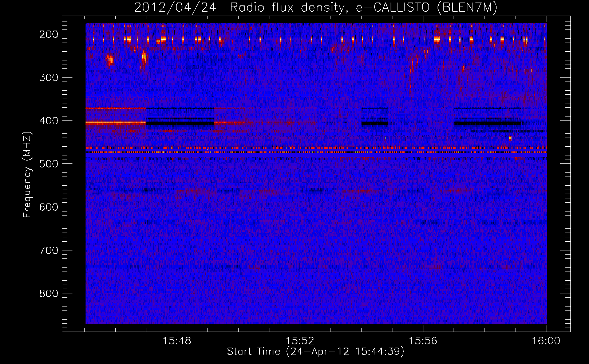The width and height of the screenshot is (589, 364).
Task: Click the 200 frequency tick label
Action: coord(49,34)
